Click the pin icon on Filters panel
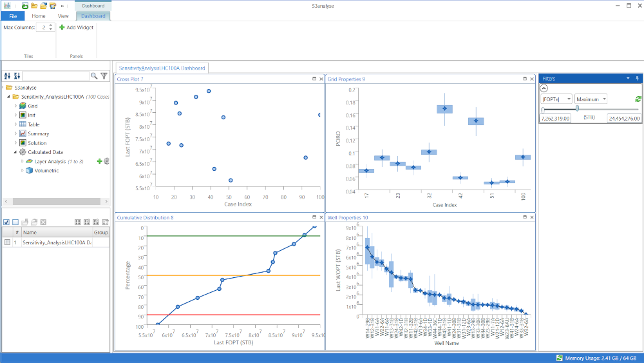The width and height of the screenshot is (644, 363). pyautogui.click(x=638, y=78)
